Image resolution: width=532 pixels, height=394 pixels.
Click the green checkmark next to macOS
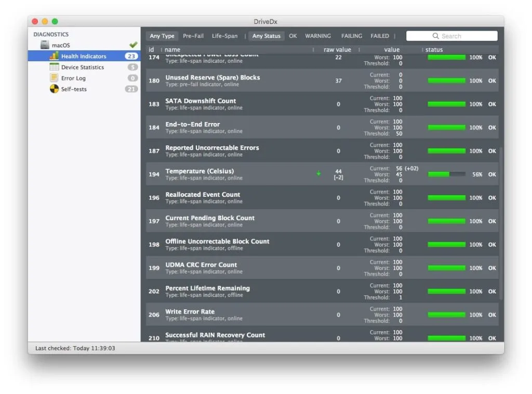pyautogui.click(x=134, y=45)
